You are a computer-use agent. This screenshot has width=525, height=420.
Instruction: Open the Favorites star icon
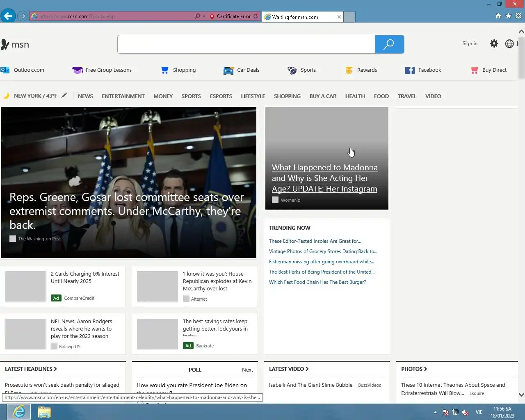(508, 16)
